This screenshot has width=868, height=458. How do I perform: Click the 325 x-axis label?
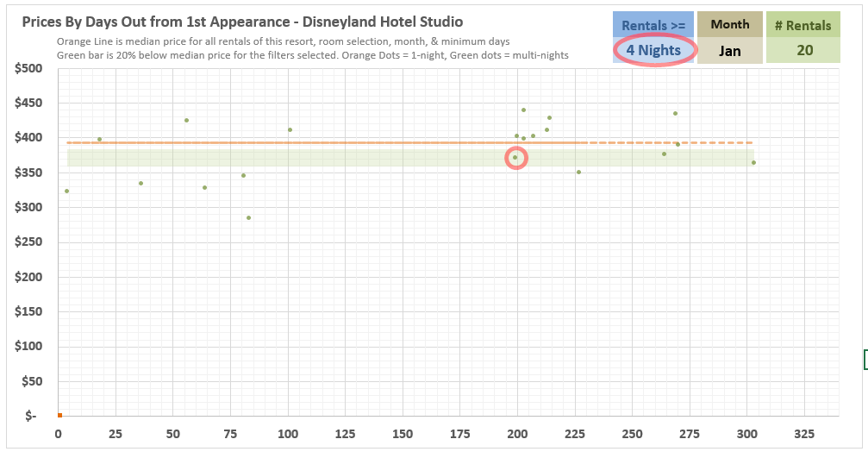(804, 434)
